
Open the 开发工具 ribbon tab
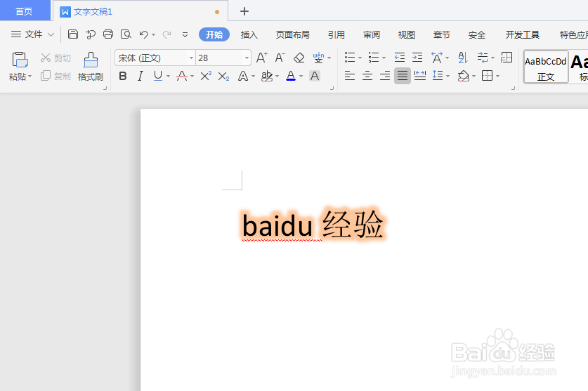[523, 35]
